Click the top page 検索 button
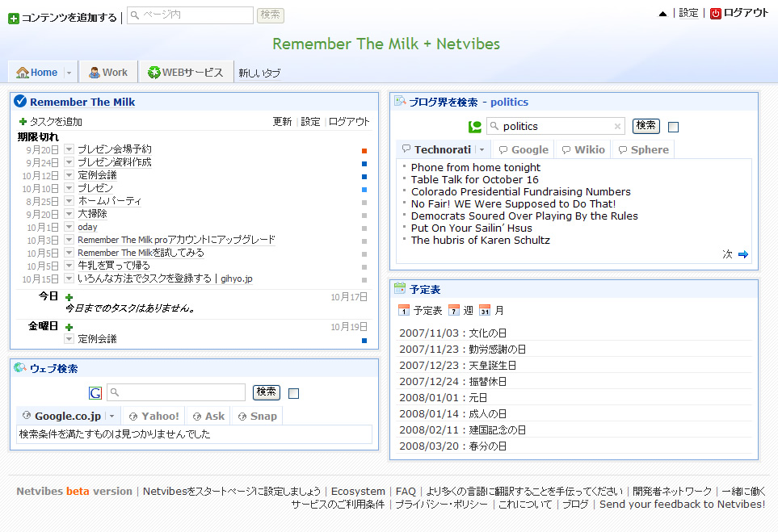This screenshot has width=778, height=532. click(x=271, y=15)
